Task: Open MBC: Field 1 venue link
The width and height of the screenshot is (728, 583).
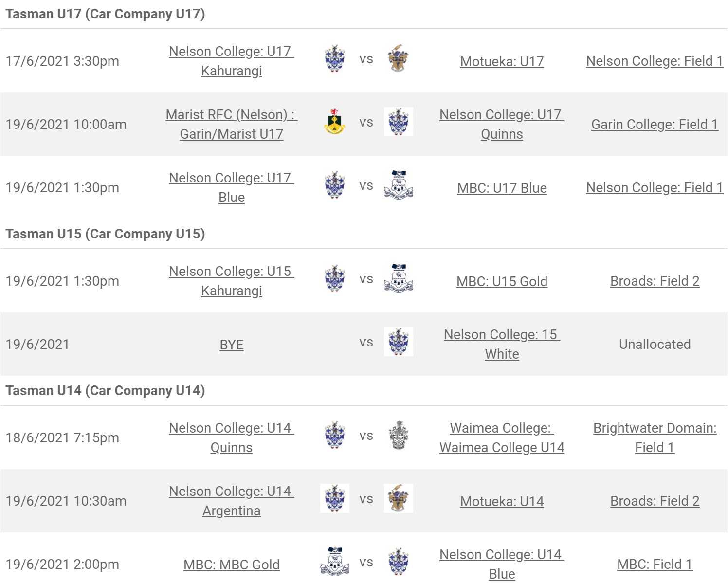Action: [655, 565]
